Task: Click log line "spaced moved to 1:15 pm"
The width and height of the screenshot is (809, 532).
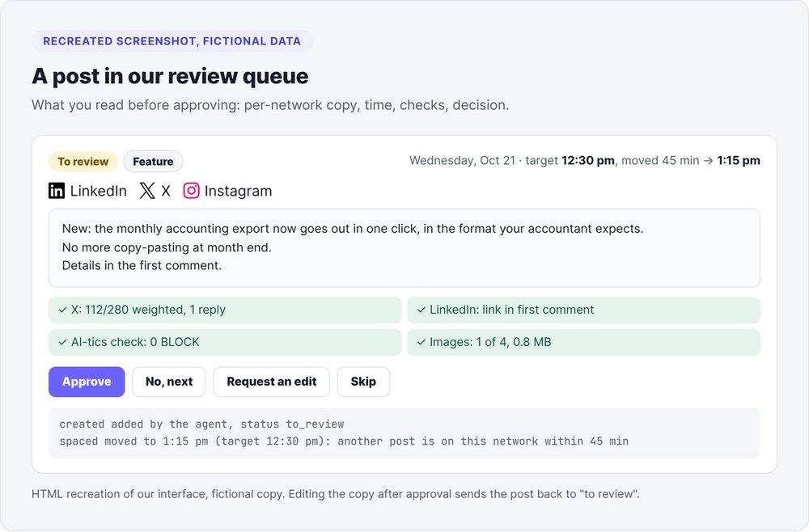Action: coord(344,441)
